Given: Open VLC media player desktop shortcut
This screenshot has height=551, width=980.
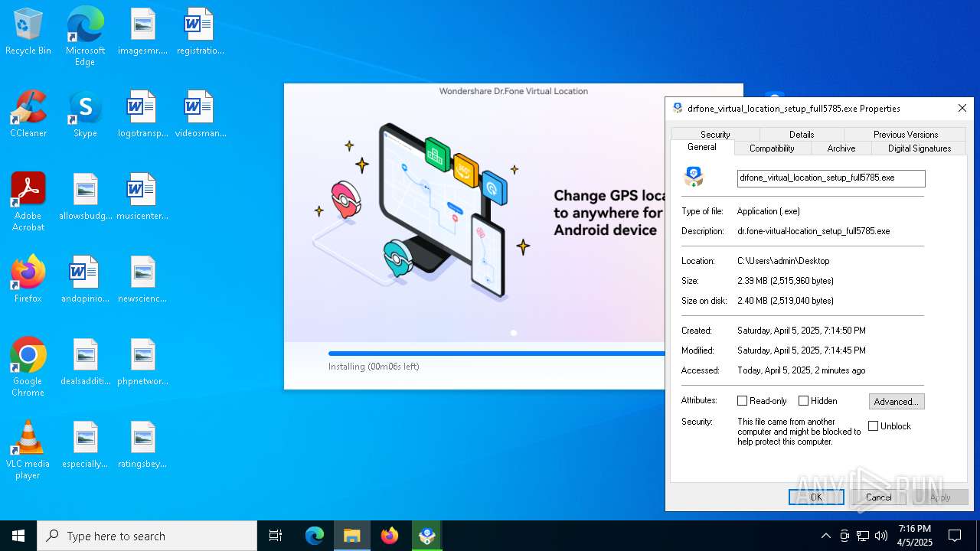Looking at the screenshot, I should pos(28,450).
